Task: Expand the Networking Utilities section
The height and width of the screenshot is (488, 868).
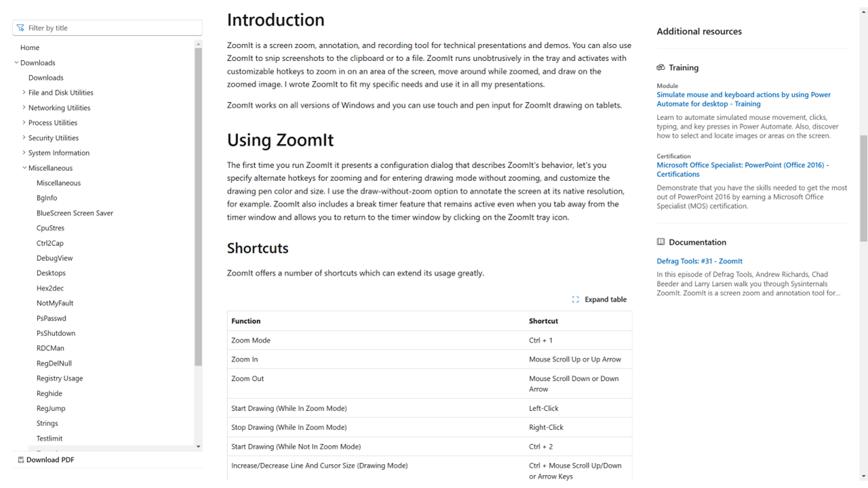Action: (24, 108)
